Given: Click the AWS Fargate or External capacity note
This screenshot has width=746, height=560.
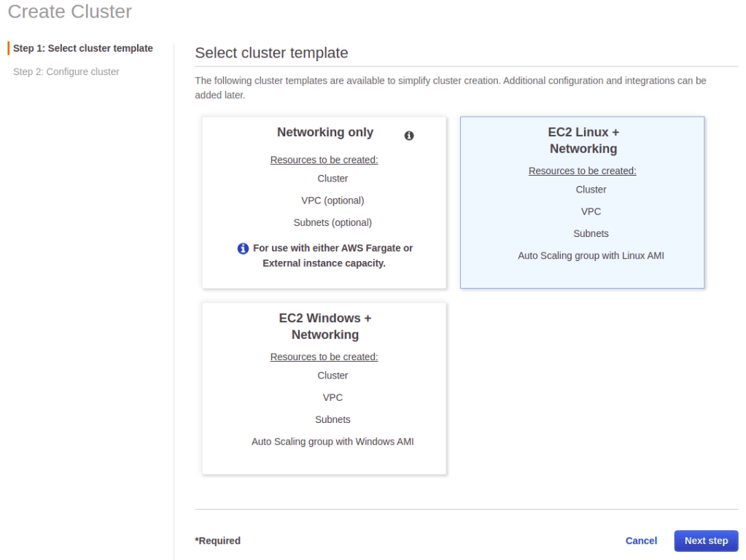Looking at the screenshot, I should click(x=333, y=255).
